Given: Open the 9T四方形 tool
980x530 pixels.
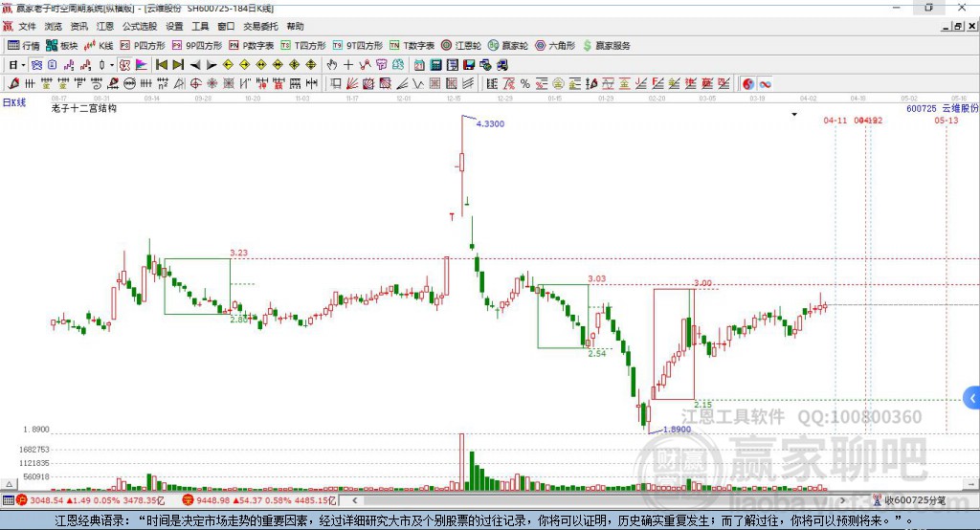Looking at the screenshot, I should point(358,46).
